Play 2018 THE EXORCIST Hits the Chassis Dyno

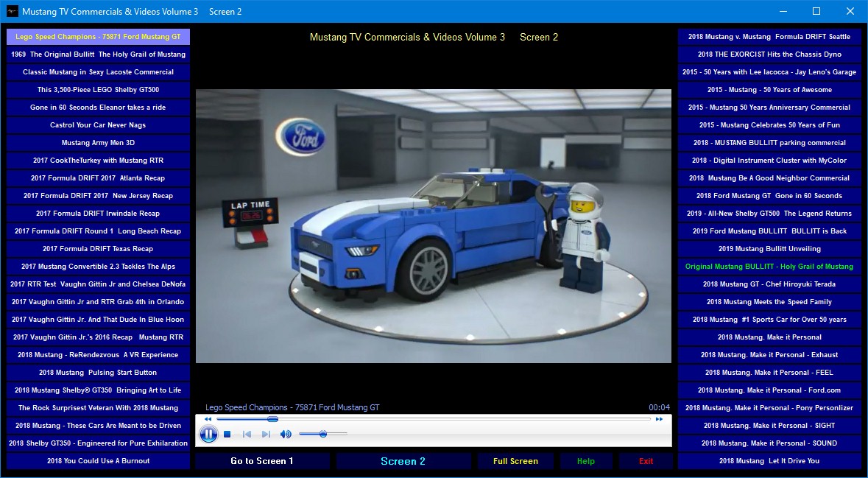tap(769, 55)
